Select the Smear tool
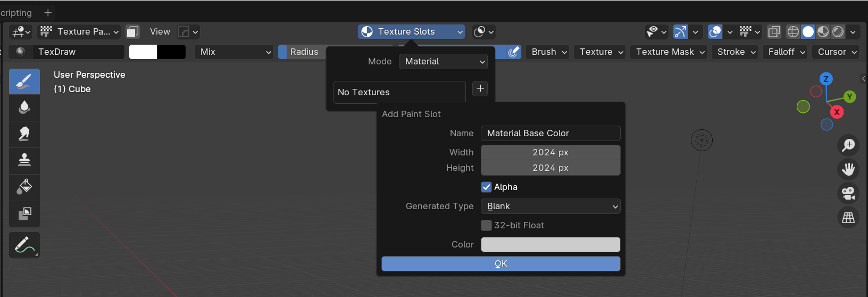The image size is (868, 297). (24, 134)
